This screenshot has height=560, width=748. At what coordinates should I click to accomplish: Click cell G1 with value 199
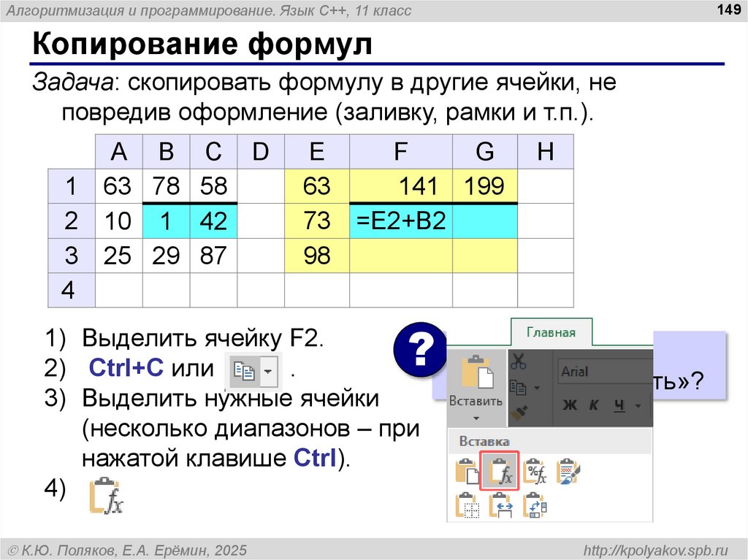pyautogui.click(x=485, y=186)
